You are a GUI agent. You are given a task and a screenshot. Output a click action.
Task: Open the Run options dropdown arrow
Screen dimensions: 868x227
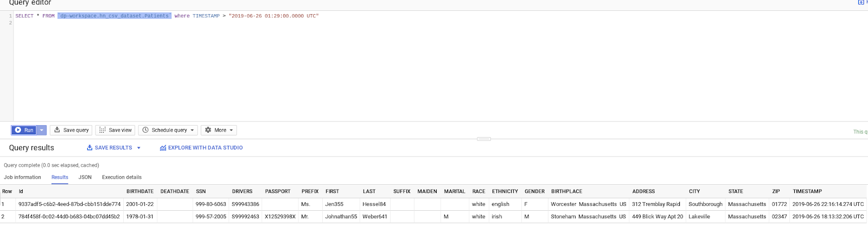(41, 130)
